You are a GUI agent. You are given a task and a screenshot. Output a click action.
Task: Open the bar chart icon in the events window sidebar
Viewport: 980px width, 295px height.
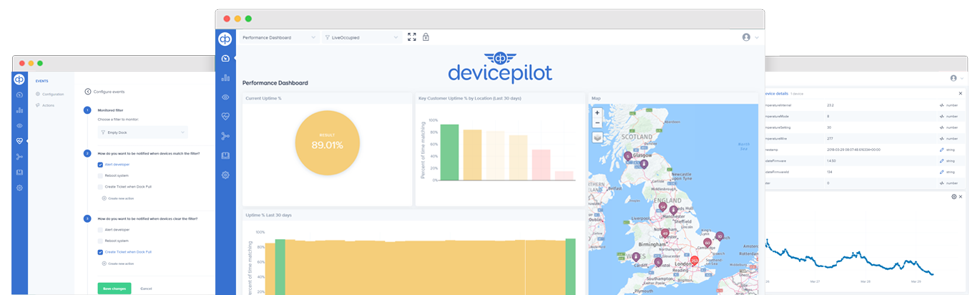click(19, 110)
